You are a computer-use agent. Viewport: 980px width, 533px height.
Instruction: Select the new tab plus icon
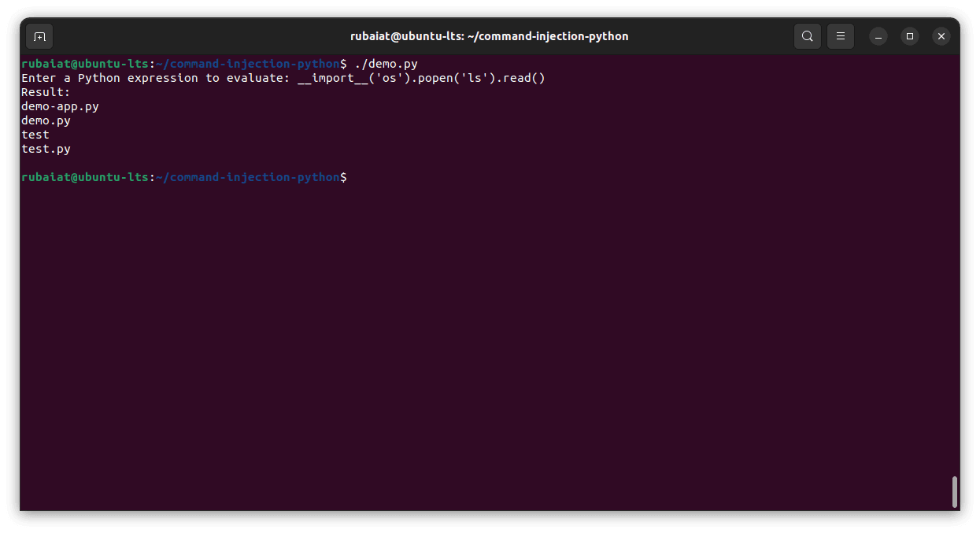pos(39,36)
